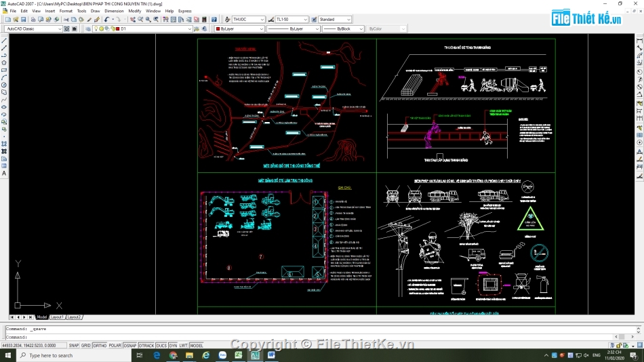644x362 pixels.
Task: Toggle OSNAP in status bar
Action: (129, 346)
